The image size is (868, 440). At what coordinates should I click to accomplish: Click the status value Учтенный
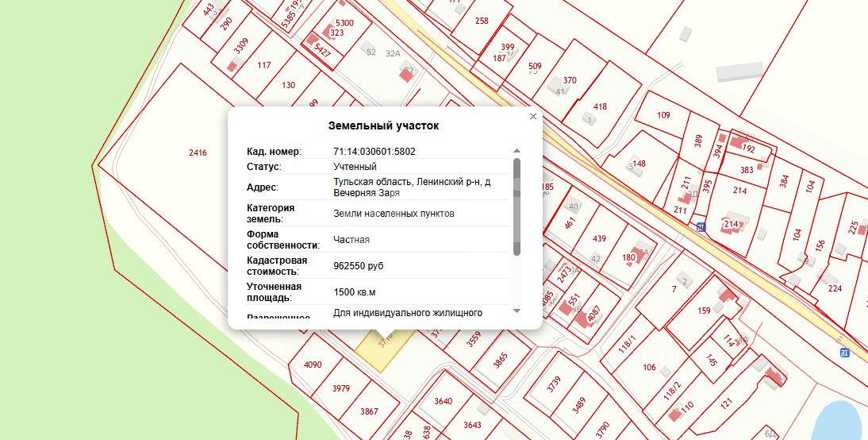pyautogui.click(x=355, y=166)
